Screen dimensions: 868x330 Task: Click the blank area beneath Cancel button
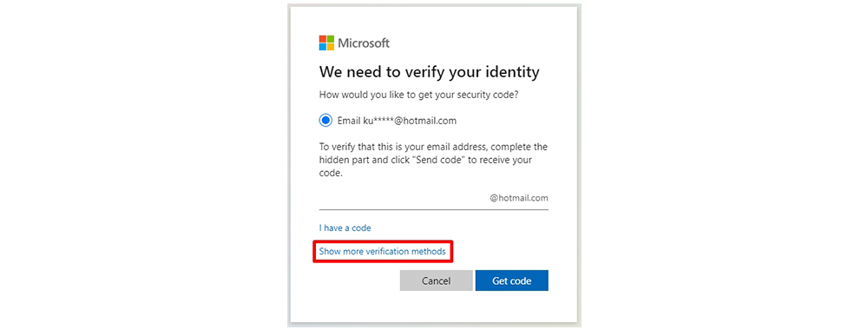tap(437, 306)
